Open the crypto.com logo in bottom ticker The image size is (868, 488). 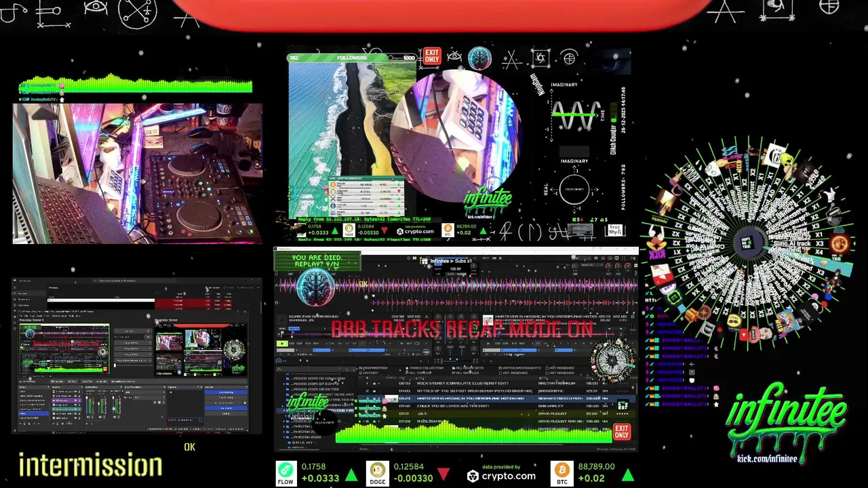(x=501, y=476)
